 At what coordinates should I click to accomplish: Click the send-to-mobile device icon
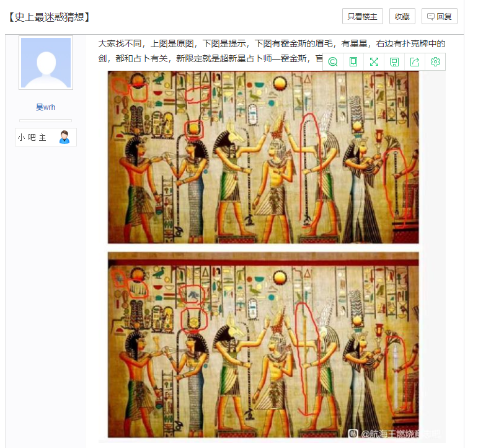tap(353, 62)
